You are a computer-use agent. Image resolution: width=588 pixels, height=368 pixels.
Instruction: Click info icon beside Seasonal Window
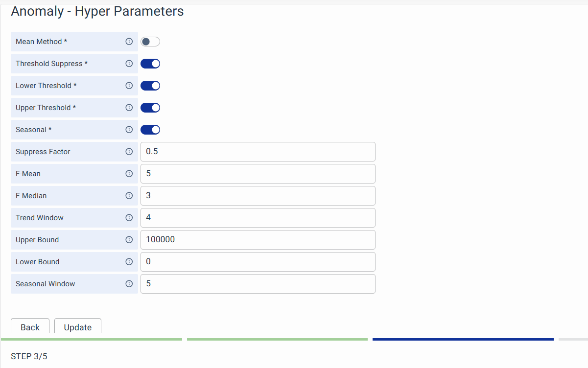click(129, 284)
